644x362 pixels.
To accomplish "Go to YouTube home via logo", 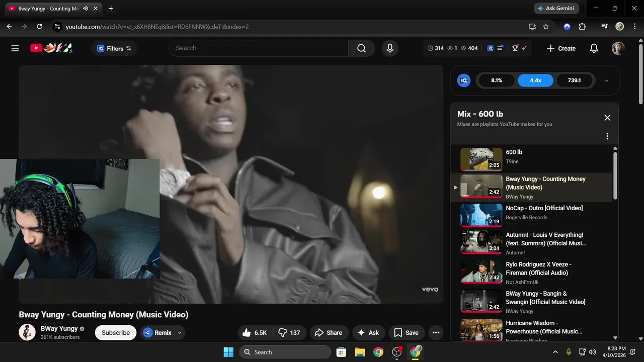I will [x=51, y=48].
